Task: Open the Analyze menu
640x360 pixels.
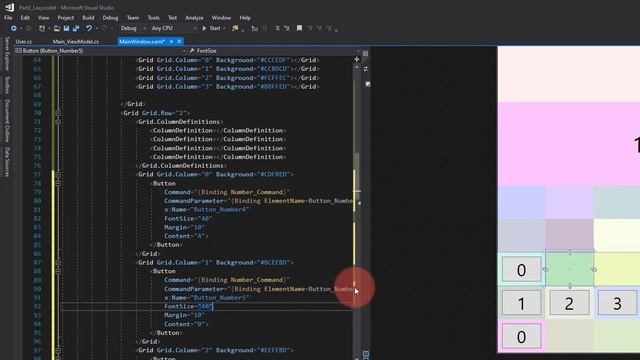Action: [x=194, y=18]
